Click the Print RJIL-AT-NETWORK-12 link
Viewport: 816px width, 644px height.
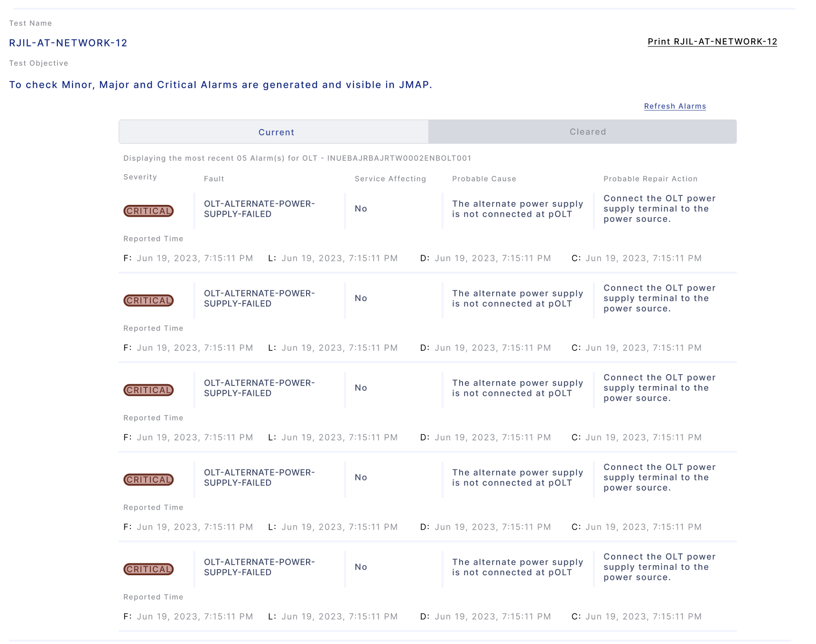pos(712,42)
